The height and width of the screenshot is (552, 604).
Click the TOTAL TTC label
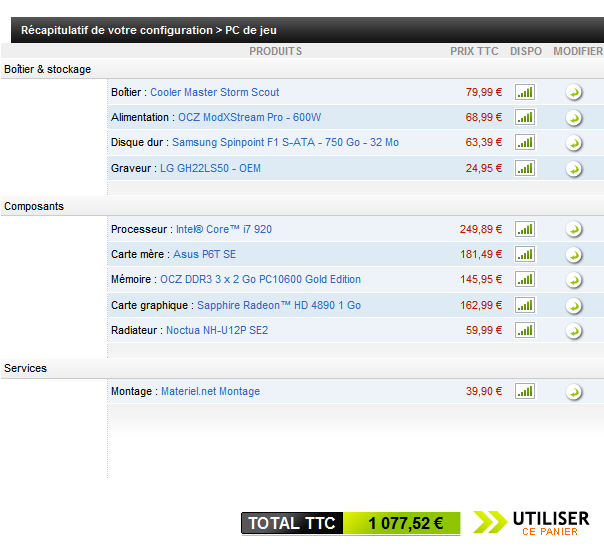[x=292, y=523]
